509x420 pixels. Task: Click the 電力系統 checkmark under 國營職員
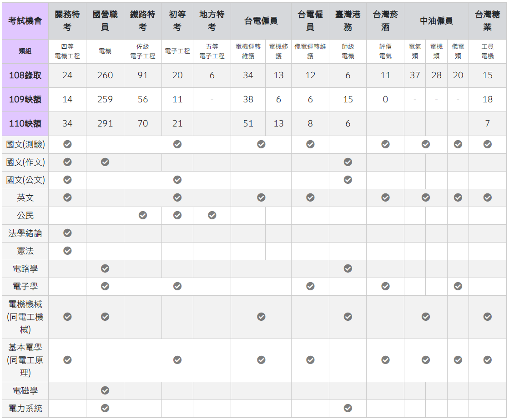(105, 408)
